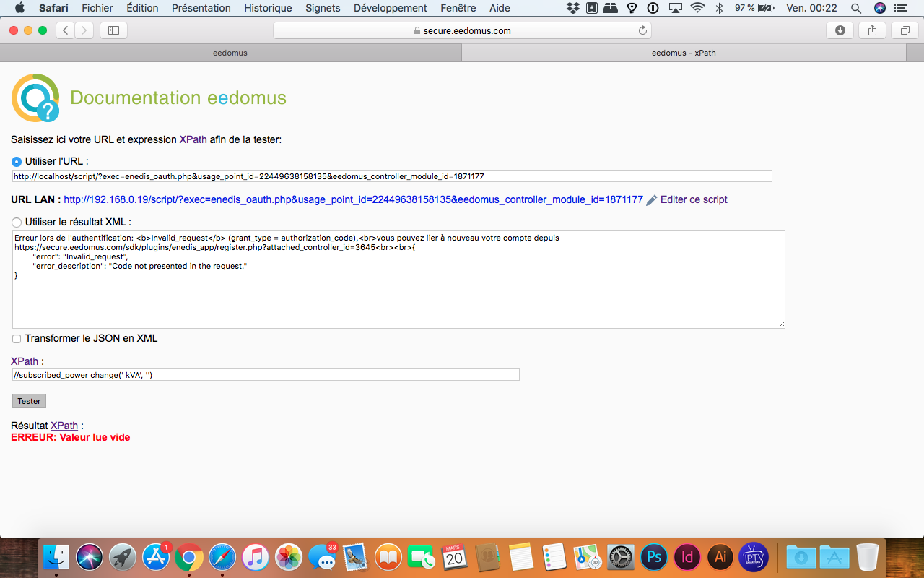This screenshot has width=924, height=578.
Task: Click the Tester button
Action: (x=30, y=401)
